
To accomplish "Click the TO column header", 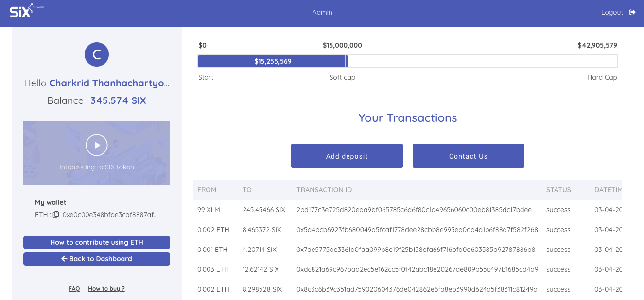I will tap(247, 190).
